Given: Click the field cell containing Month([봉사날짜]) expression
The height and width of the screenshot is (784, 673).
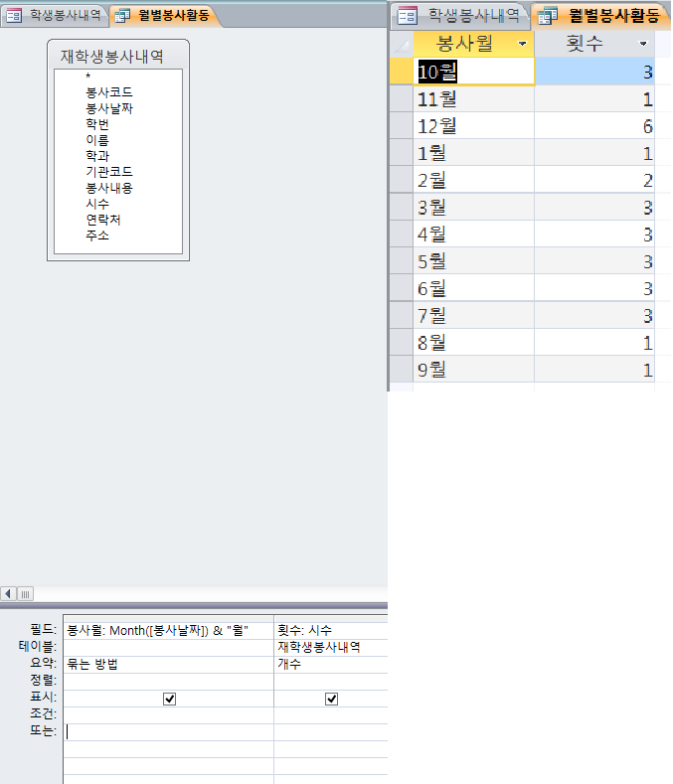Looking at the screenshot, I should pyautogui.click(x=167, y=630).
